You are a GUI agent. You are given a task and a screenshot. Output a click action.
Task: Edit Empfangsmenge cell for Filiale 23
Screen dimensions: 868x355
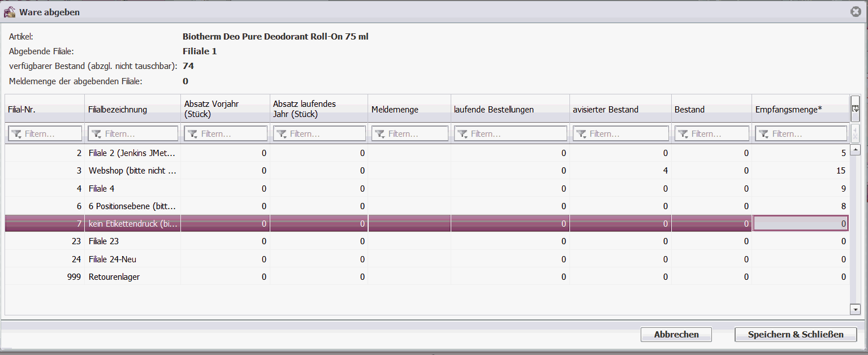pyautogui.click(x=801, y=241)
